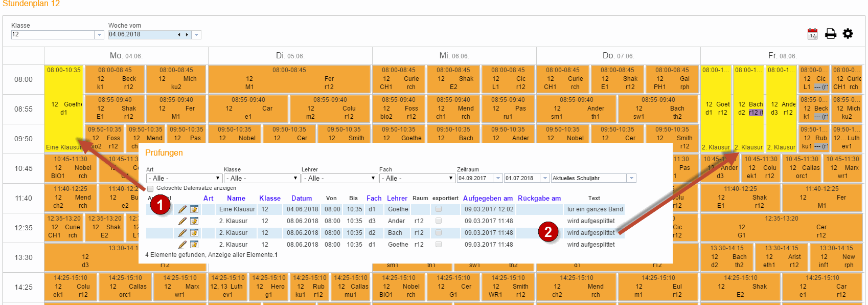Open the details icon for 'Eine Klausur' row

click(194, 209)
